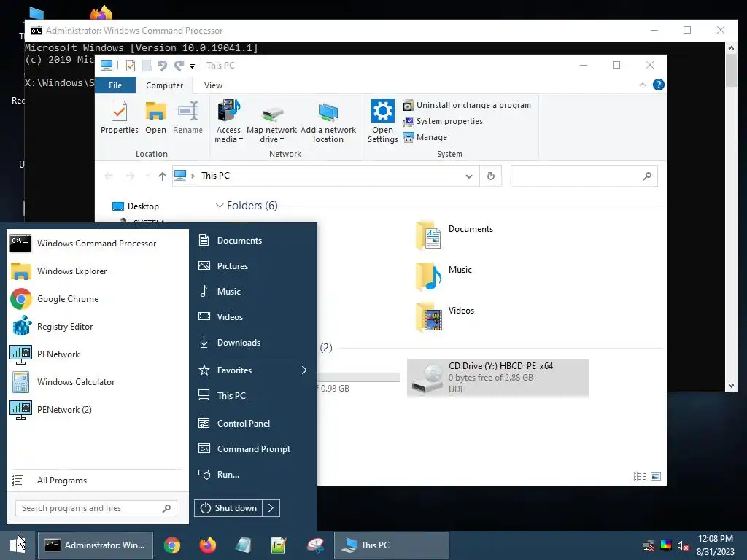Switch to the View ribbon tab
Viewport: 747px width, 560px height.
tap(214, 85)
